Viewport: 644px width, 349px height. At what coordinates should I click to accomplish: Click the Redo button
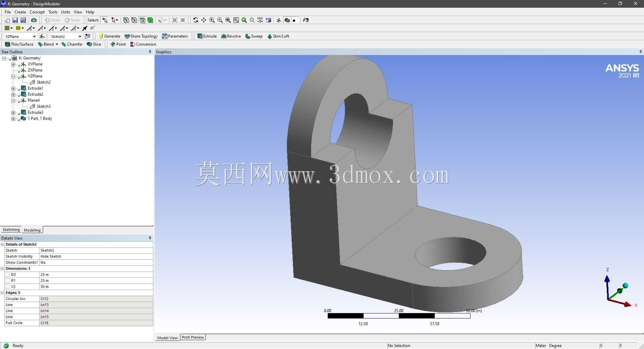coord(72,20)
